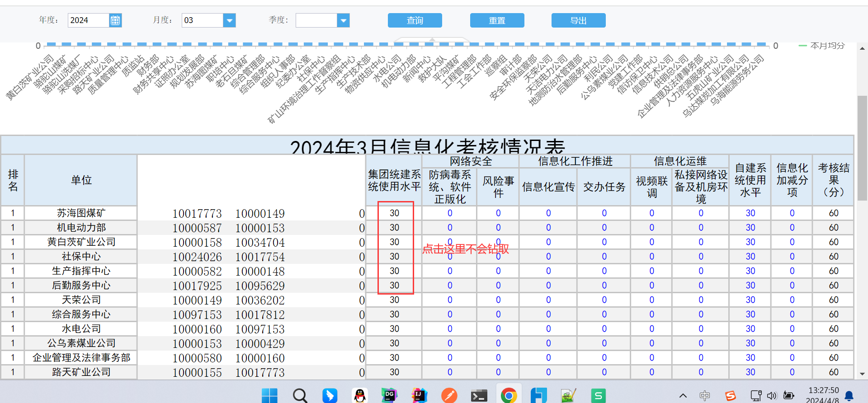The width and height of the screenshot is (868, 403).
Task: Toggle the 本月均分 chart legend item
Action: [x=822, y=46]
